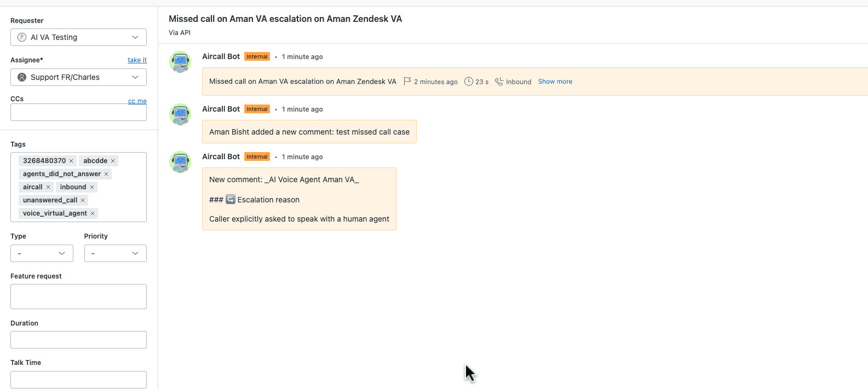Open the Requester dropdown showing AI VA Testing
This screenshot has width=868, height=389.
click(x=78, y=37)
